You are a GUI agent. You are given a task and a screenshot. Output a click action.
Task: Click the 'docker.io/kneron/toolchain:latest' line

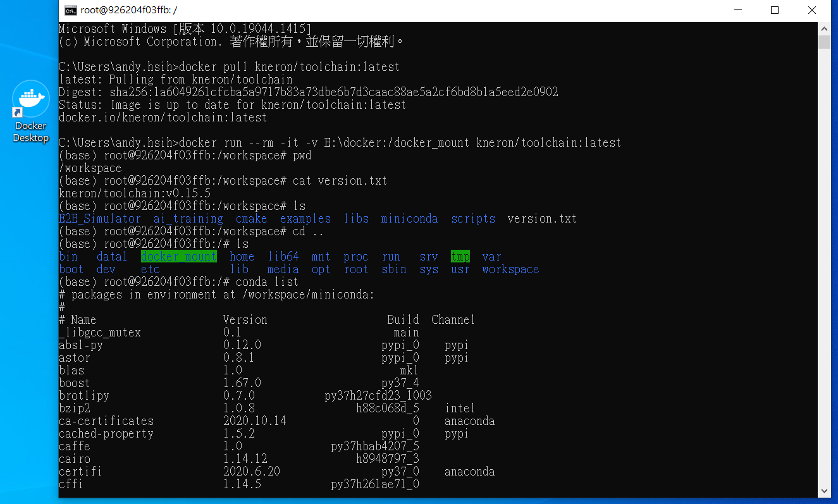point(163,117)
